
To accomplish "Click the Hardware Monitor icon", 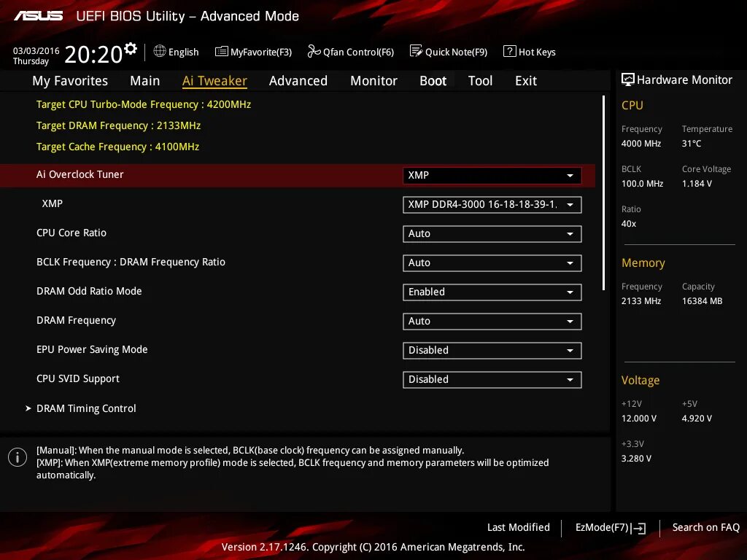I will pyautogui.click(x=627, y=79).
